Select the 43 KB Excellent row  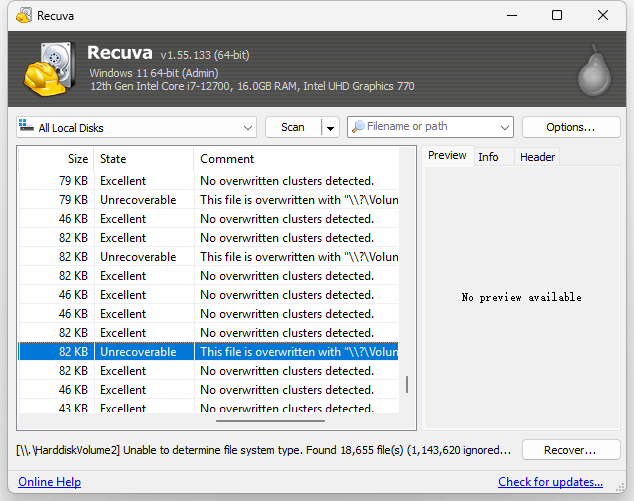click(209, 407)
